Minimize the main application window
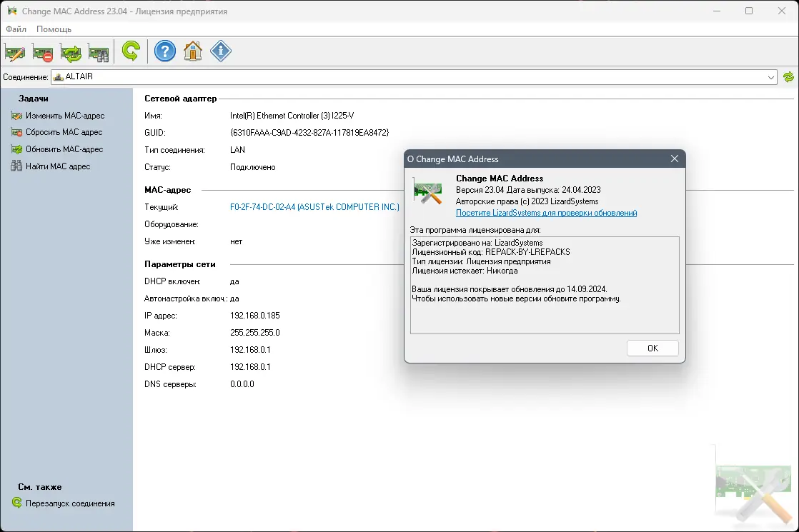 point(716,11)
